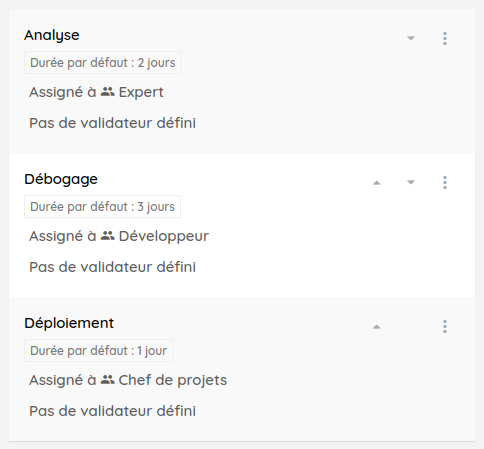The width and height of the screenshot is (484, 449).
Task: Click the 1 jour default duration badge
Action: pyautogui.click(x=98, y=351)
